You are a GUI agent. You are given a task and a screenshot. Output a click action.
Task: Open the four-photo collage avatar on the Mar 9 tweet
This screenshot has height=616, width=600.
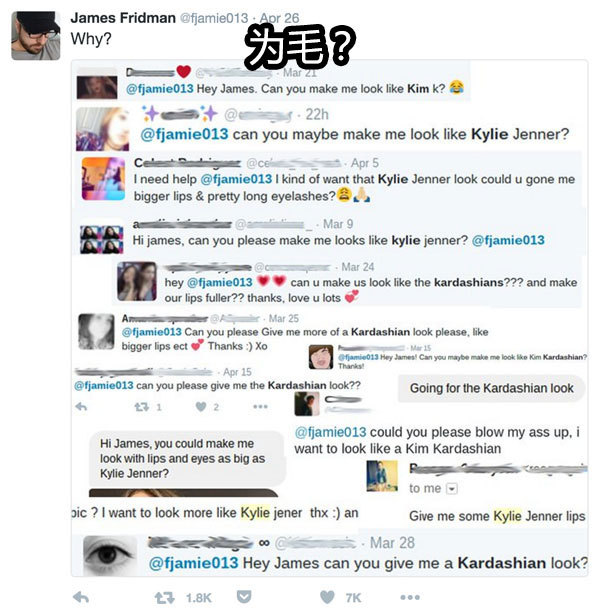click(101, 240)
